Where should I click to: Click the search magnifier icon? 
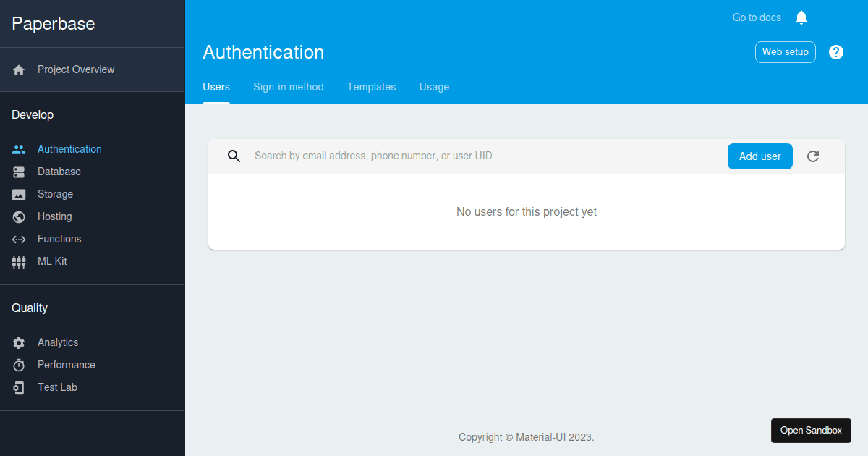234,156
